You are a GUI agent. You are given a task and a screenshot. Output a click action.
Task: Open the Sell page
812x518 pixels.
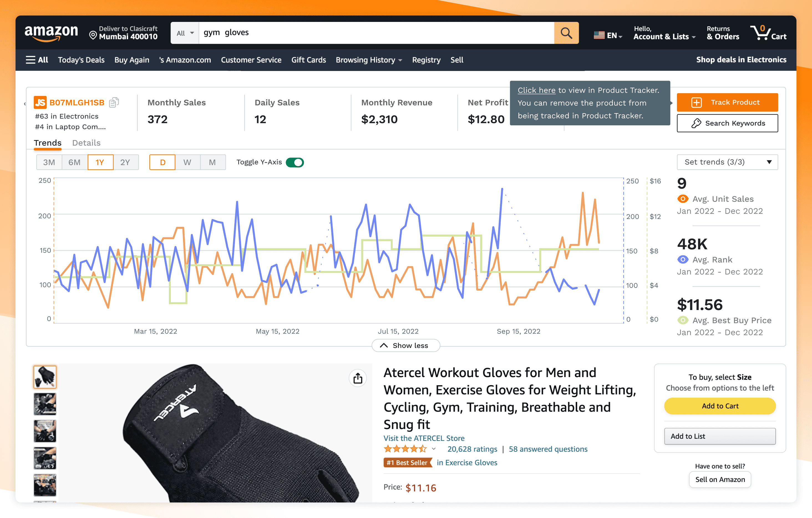[x=457, y=60]
